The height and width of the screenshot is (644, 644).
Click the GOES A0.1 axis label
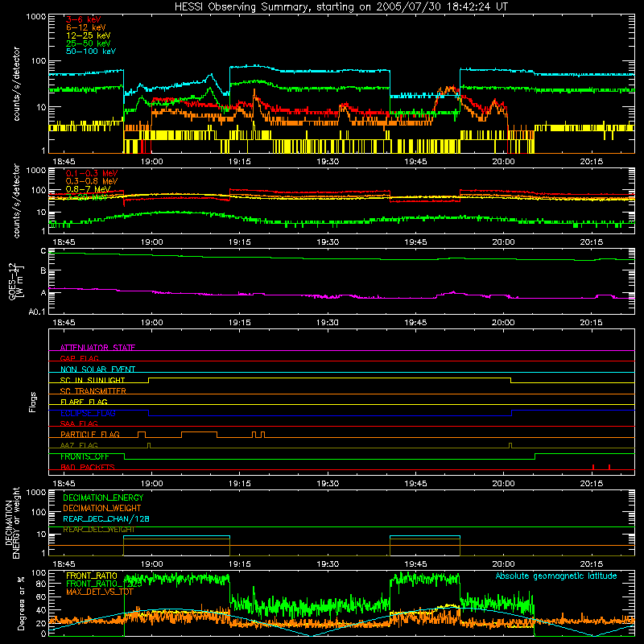37,312
